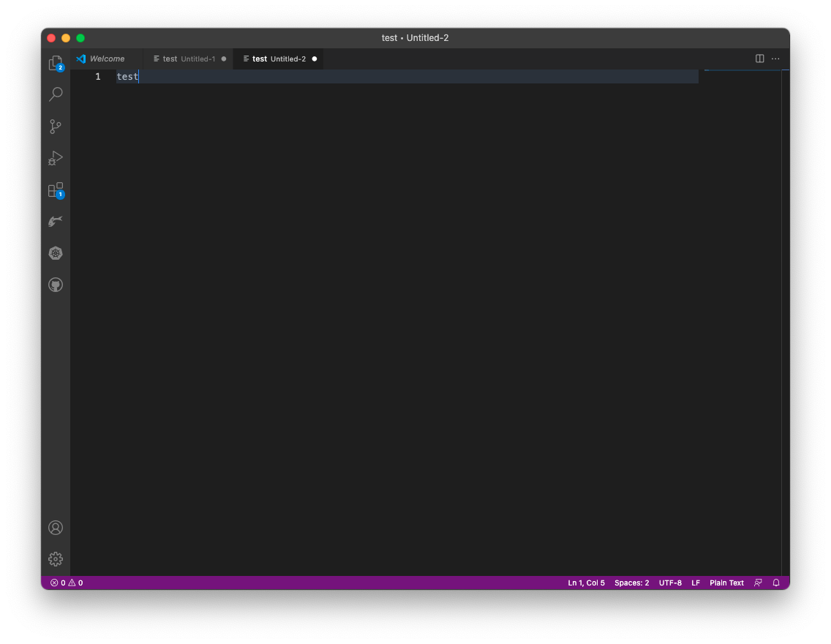Screen dimensions: 831x644
Task: Change indentation via Spaces: 2
Action: coord(632,583)
